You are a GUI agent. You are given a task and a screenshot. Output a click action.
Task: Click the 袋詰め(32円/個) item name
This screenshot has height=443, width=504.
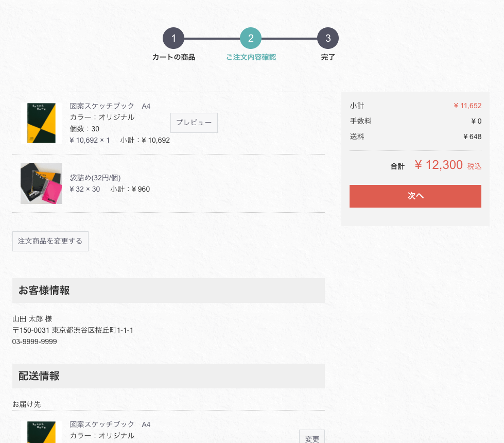click(95, 178)
